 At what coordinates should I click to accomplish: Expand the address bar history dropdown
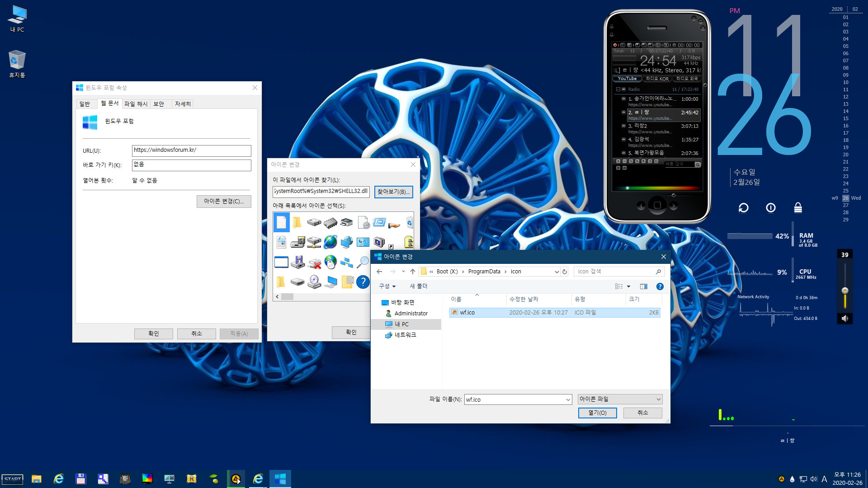pos(557,272)
